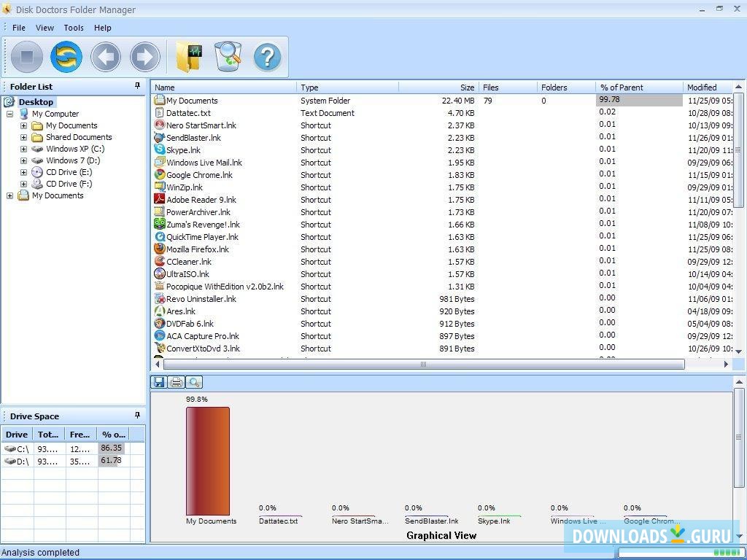Open Help using the question mark icon
Screen dimensions: 747x560
268,57
